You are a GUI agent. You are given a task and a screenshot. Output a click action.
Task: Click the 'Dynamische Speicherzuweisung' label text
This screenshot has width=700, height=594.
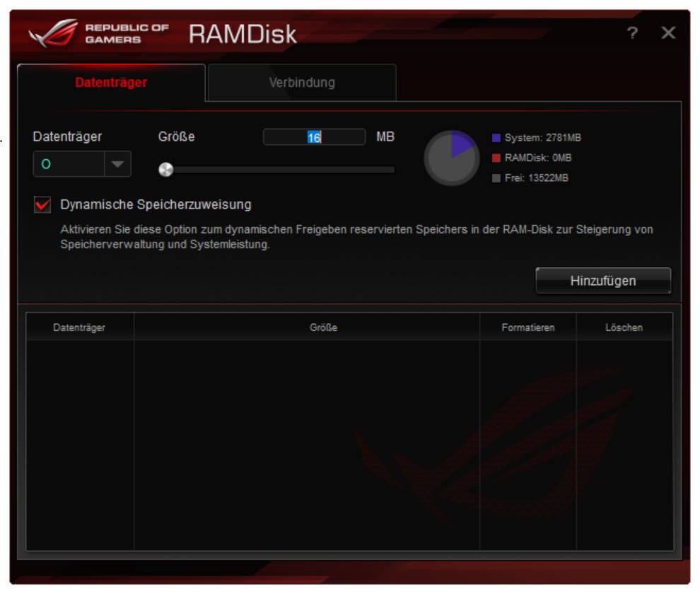pos(156,204)
